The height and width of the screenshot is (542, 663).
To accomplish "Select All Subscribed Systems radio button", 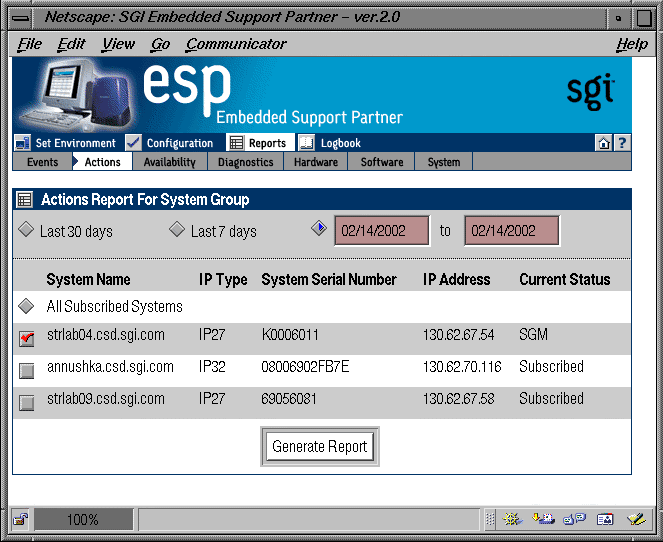I will point(26,306).
